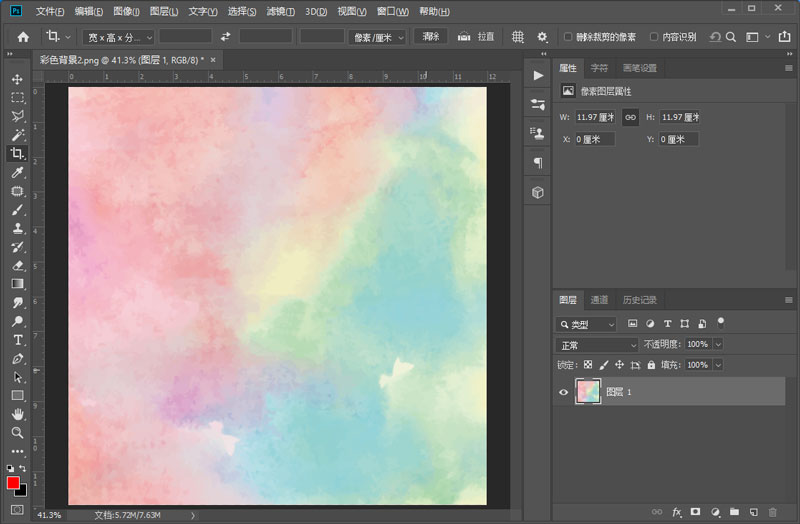This screenshot has width=800, height=524.
Task: Create new adjustment layer
Action: pyautogui.click(x=715, y=512)
